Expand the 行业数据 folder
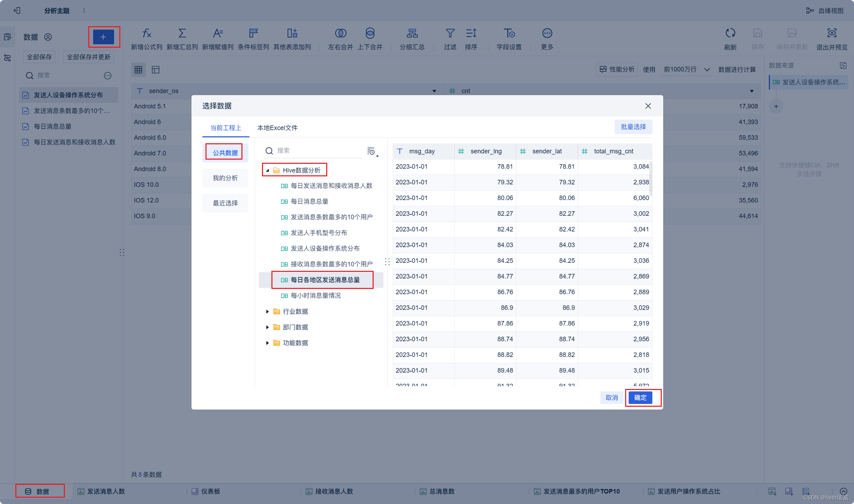854x504 pixels. pos(268,312)
